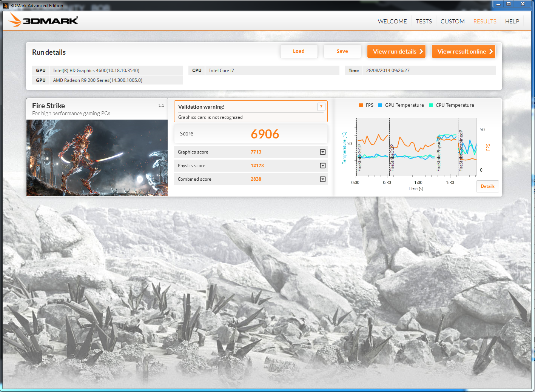Click the overall score value 6906
Screen dimensions: 535x392
click(265, 134)
